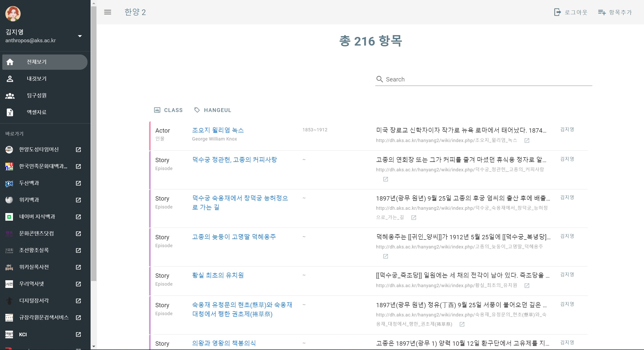Open the 고종의 늦둥이 고명딸 덕혜옹주 link
The width and height of the screenshot is (644, 350).
pyautogui.click(x=234, y=237)
